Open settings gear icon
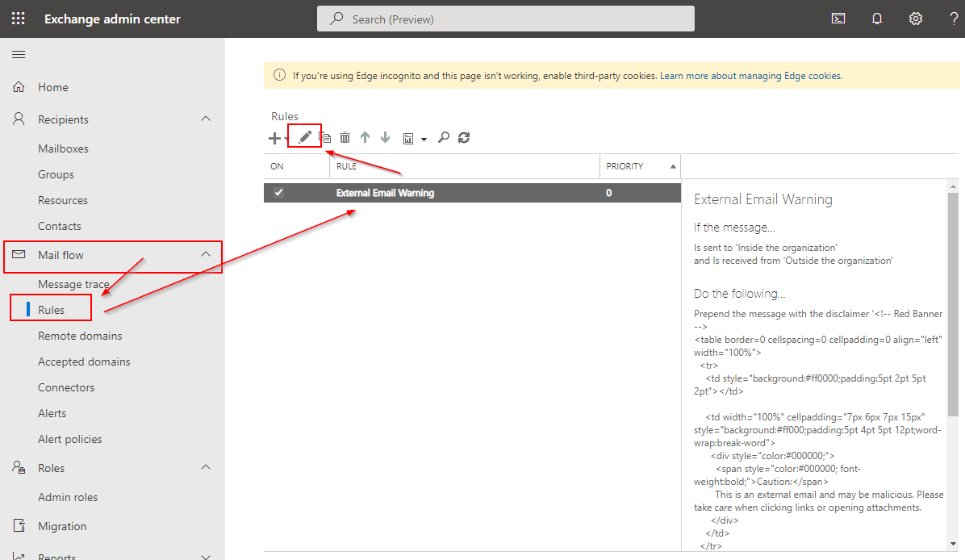This screenshot has height=560, width=965. click(916, 19)
